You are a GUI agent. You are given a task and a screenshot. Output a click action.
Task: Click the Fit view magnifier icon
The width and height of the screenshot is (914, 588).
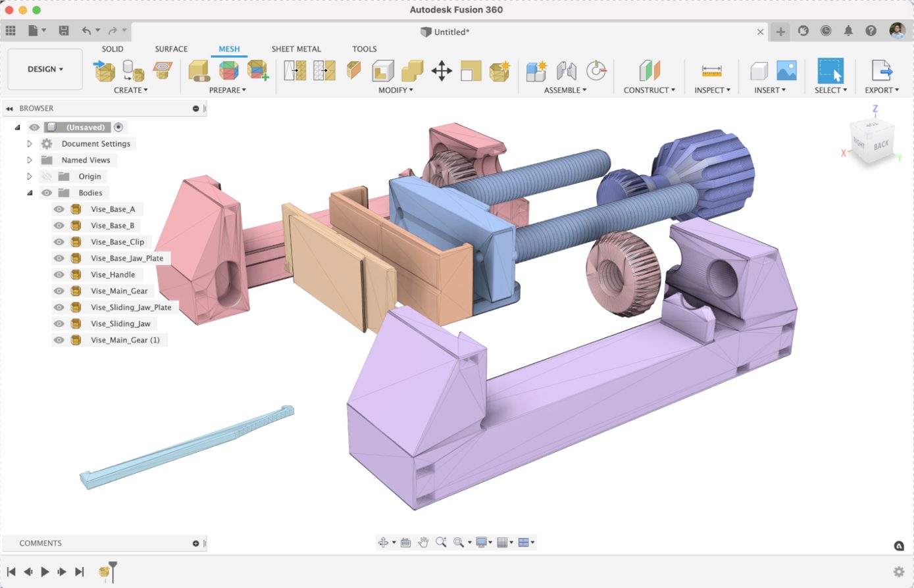[459, 542]
